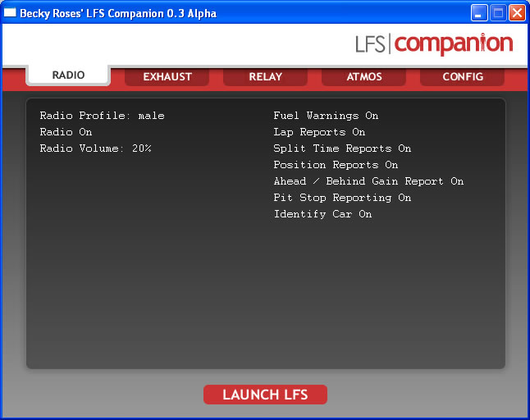Toggle Fuel Warnings On
This screenshot has width=530, height=420.
(326, 116)
